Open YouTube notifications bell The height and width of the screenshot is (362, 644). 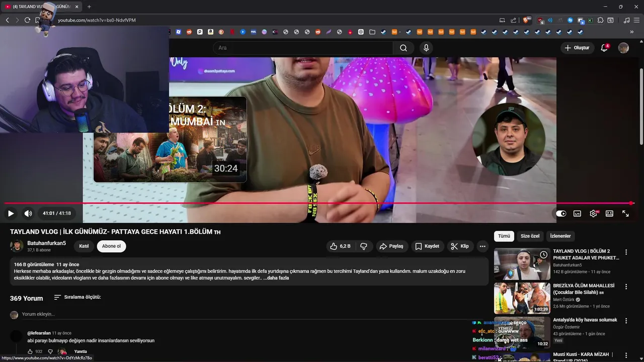(604, 48)
